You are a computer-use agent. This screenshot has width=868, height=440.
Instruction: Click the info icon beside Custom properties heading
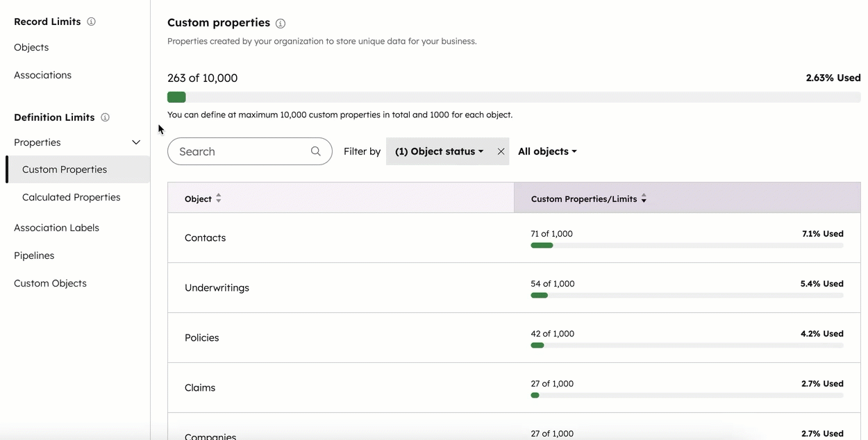point(280,23)
